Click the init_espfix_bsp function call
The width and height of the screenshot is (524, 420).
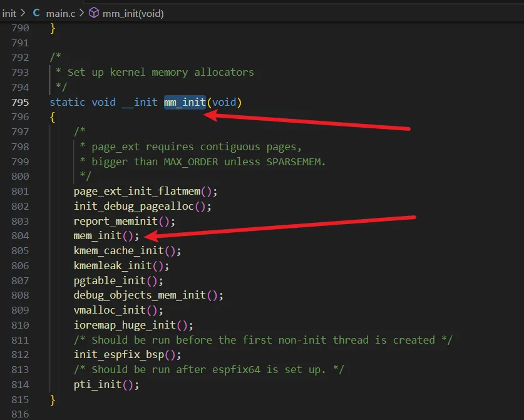click(118, 355)
